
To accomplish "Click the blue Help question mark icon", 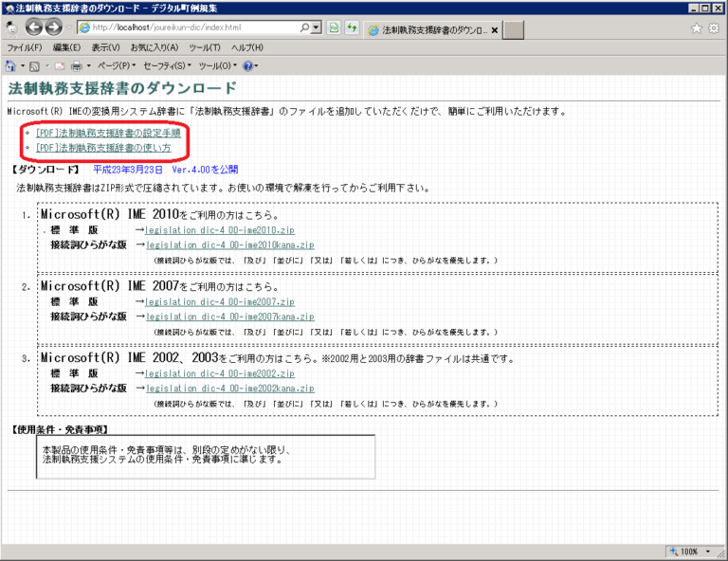I will click(x=247, y=66).
